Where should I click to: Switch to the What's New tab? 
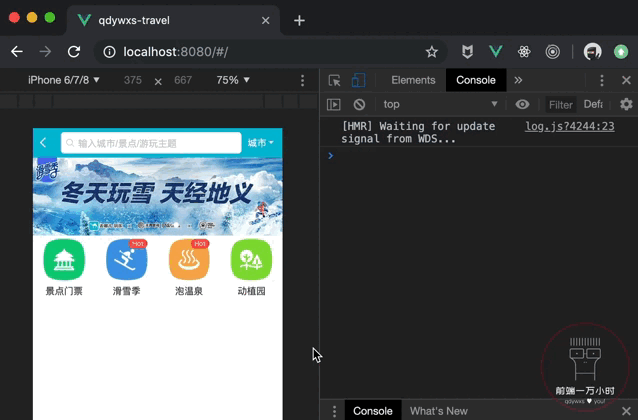tap(439, 411)
